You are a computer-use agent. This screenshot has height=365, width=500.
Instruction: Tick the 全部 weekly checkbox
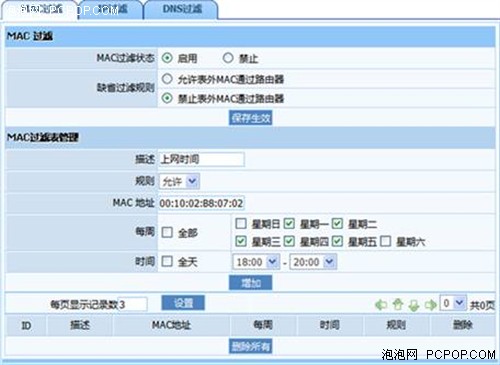[x=167, y=232]
